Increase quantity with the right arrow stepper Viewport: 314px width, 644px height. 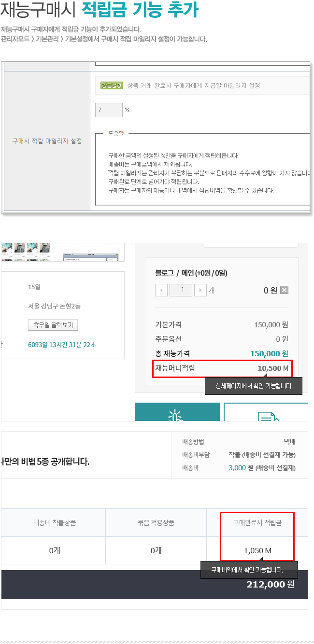(x=200, y=290)
